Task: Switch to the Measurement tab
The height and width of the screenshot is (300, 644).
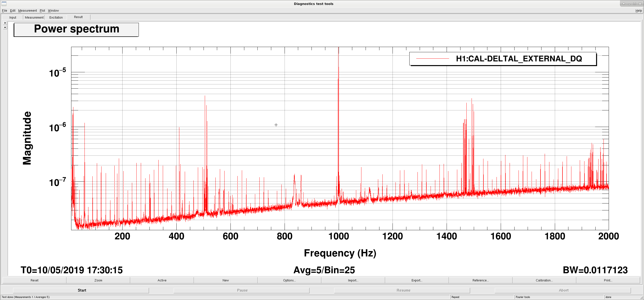Action: [34, 18]
